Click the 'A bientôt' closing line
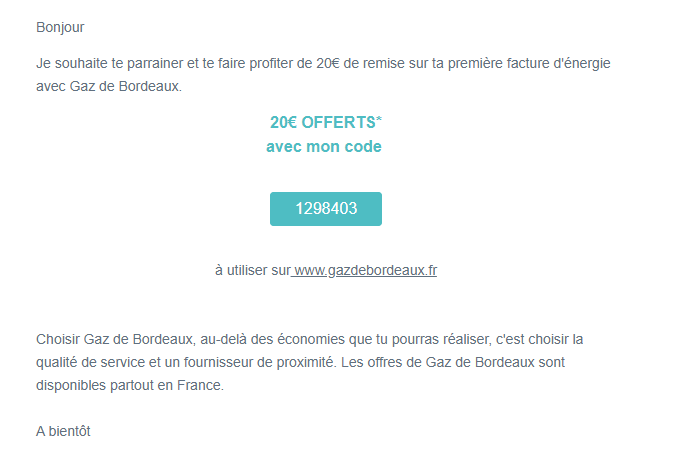Image resolution: width=677 pixels, height=450 pixels. click(x=63, y=431)
